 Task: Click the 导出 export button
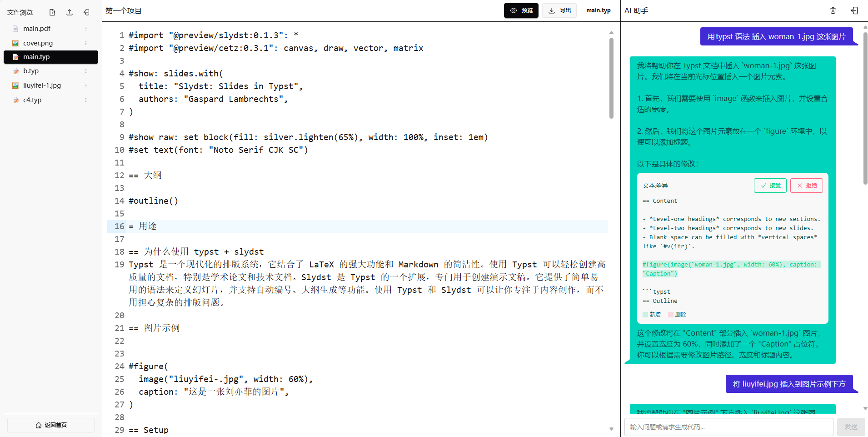coord(559,10)
